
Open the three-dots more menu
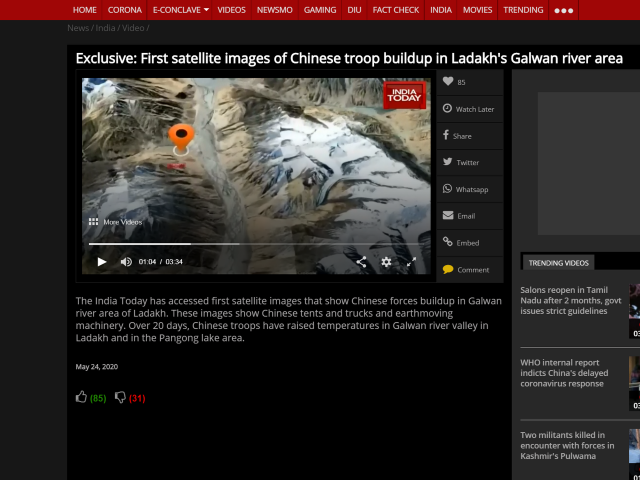click(x=564, y=10)
